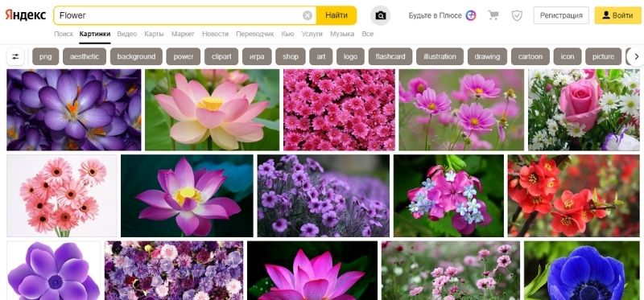Open the pink gerbera bouquet image
The image size is (644, 300).
62,195
